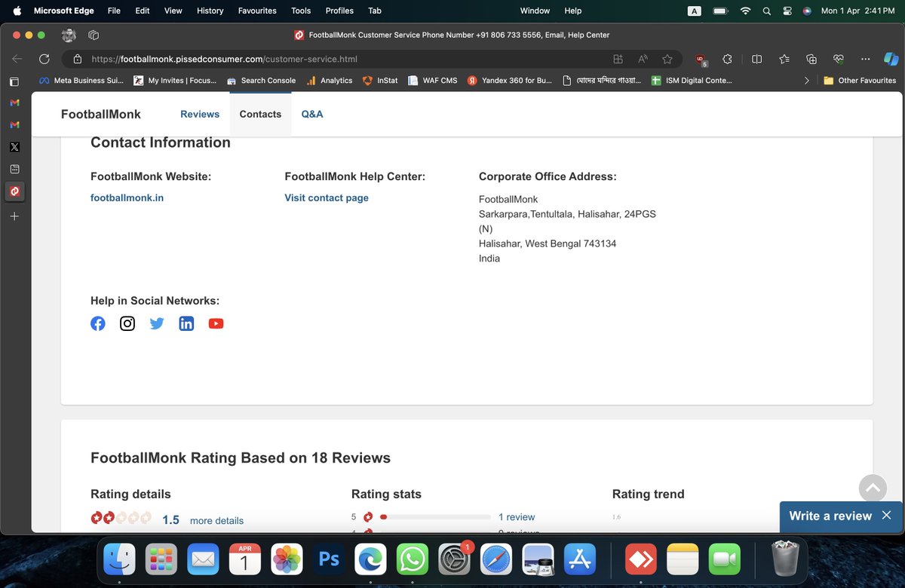Open the Profiles menu
This screenshot has width=905, height=588.
339,11
